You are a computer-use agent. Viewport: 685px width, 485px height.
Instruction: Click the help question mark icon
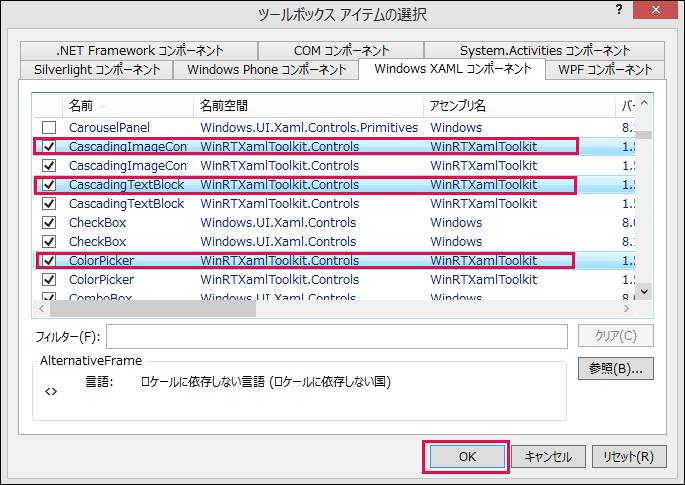tap(619, 9)
